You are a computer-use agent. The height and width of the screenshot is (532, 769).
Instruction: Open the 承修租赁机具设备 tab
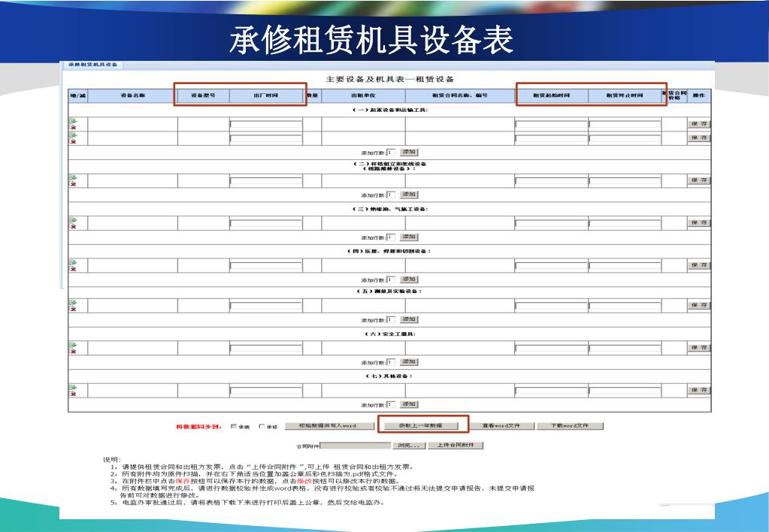click(x=92, y=64)
